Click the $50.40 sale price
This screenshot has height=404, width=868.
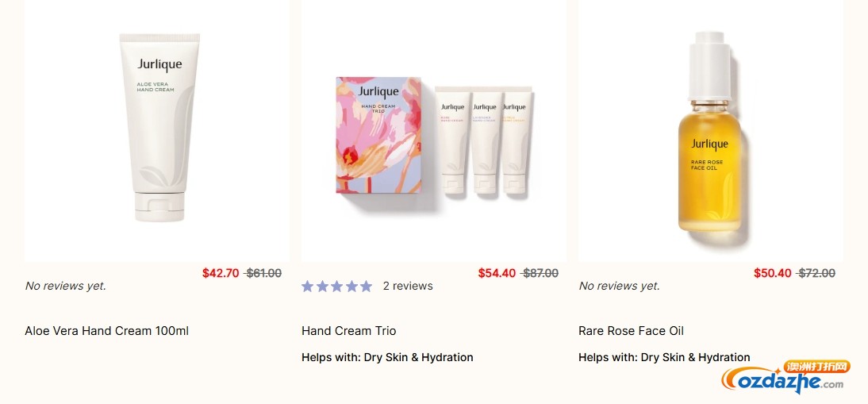click(x=773, y=273)
